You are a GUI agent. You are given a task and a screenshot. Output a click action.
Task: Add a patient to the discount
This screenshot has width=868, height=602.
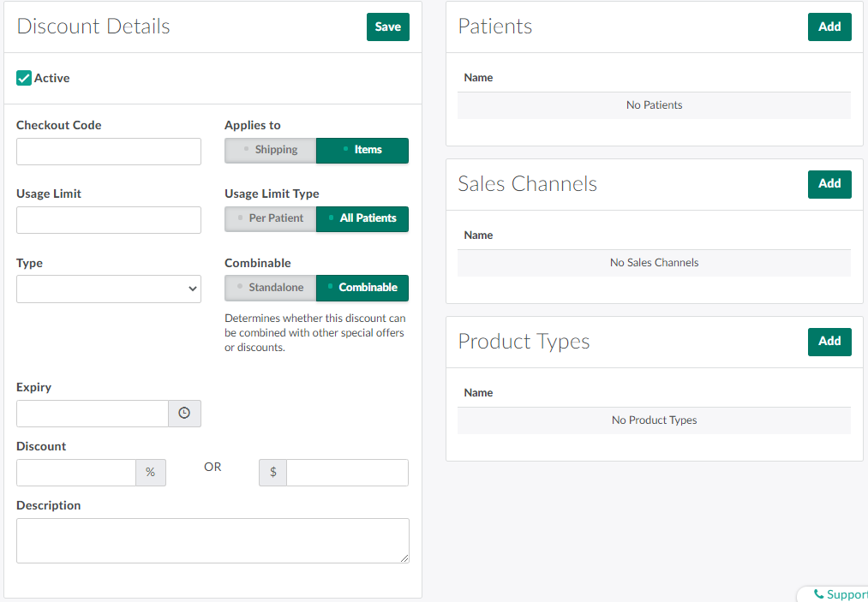[829, 27]
